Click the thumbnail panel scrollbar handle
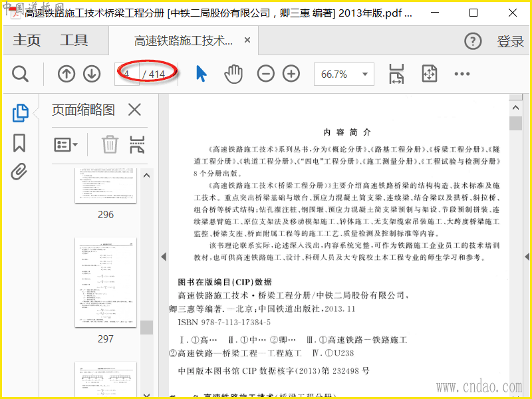Image resolution: width=532 pixels, height=399 pixels. [146, 327]
